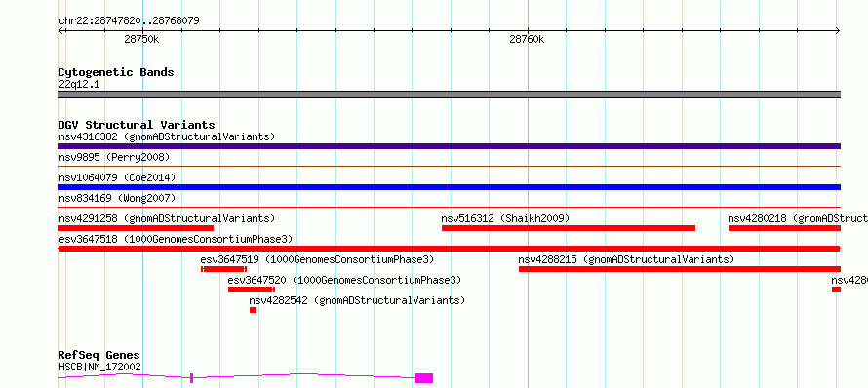Open the nsv4288215 variant label
This screenshot has width=868, height=388.
pyautogui.click(x=626, y=259)
